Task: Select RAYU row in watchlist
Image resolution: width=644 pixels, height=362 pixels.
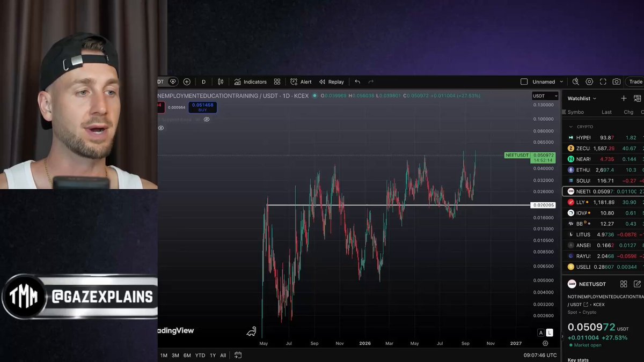Action: pyautogui.click(x=603, y=256)
